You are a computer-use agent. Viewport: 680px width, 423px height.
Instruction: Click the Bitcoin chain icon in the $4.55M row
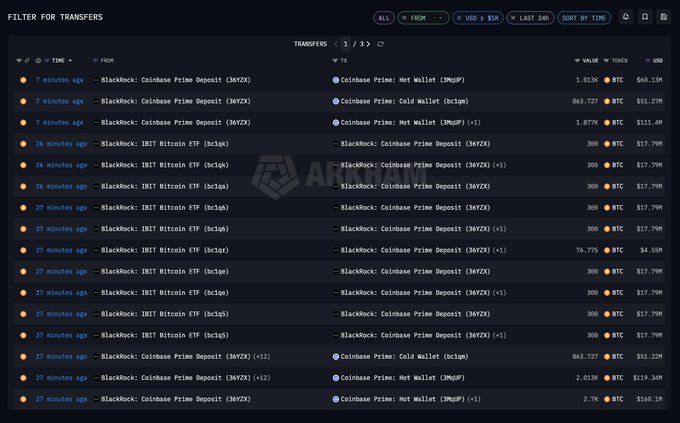(23, 250)
